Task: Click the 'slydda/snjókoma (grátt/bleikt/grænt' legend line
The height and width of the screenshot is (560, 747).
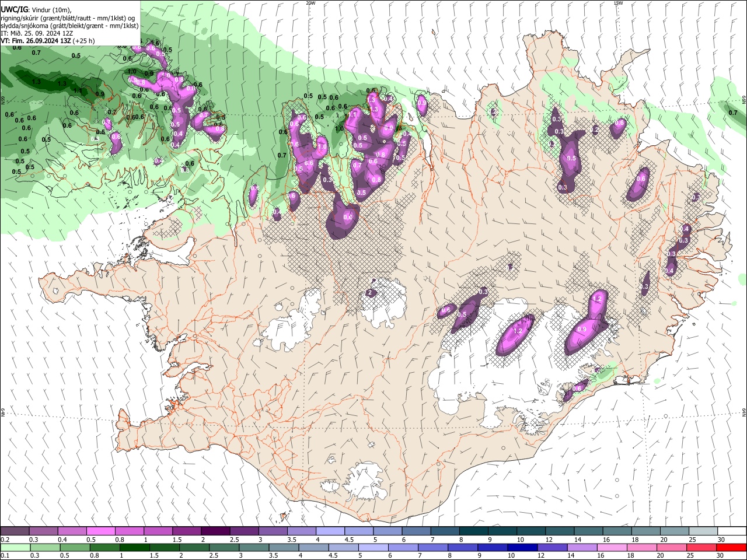Action: 69,26
